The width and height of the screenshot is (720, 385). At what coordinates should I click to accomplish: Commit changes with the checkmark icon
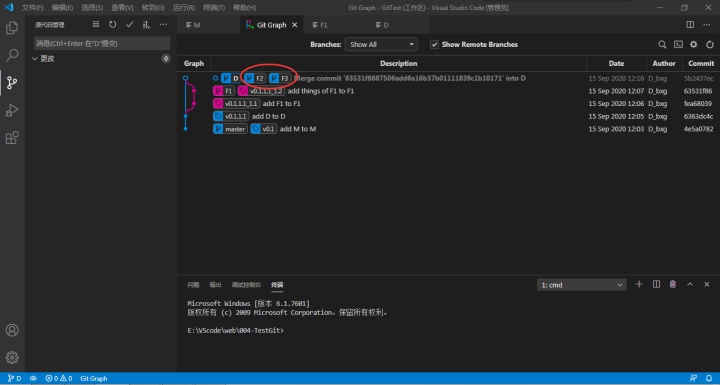coord(129,25)
